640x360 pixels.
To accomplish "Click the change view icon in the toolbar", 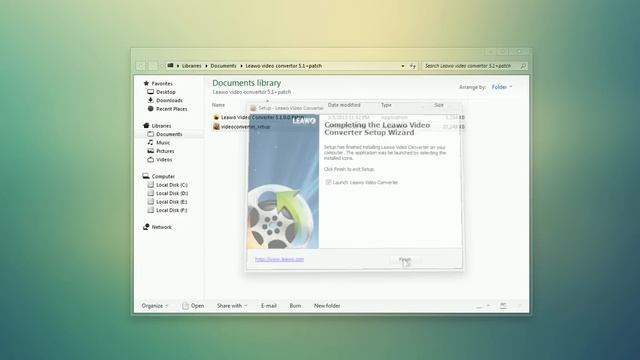I will point(480,306).
